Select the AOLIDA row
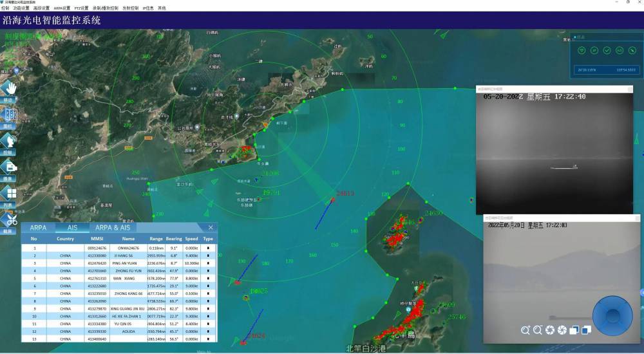Image resolution: width=644 pixels, height=354 pixels. [x=119, y=331]
